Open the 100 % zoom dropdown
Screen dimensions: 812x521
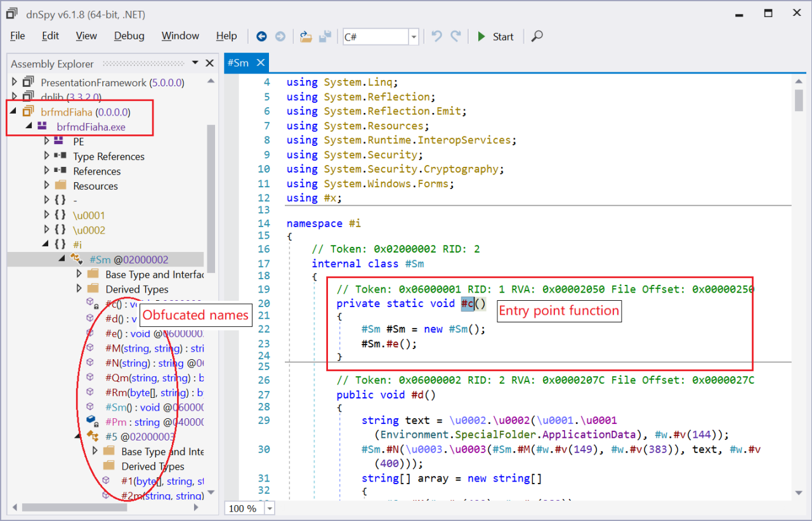click(270, 508)
